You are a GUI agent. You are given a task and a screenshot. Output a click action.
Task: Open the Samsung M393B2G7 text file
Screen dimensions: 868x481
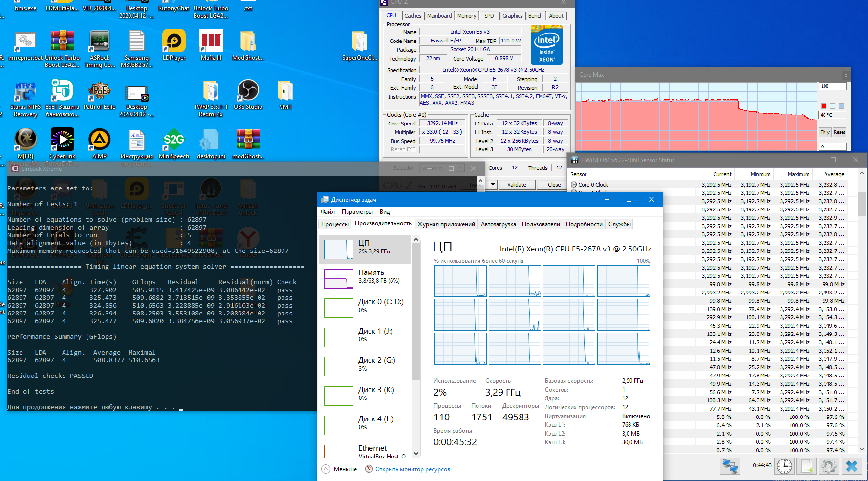click(x=137, y=49)
